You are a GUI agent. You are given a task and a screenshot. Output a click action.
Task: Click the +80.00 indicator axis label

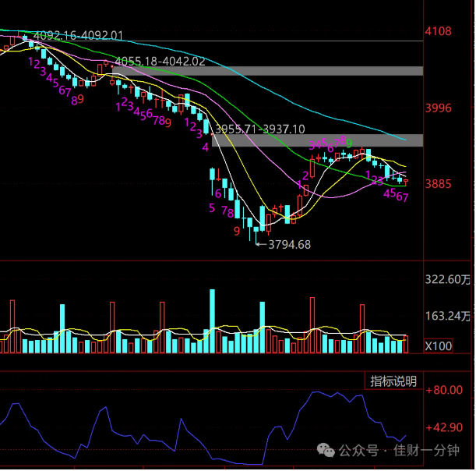point(444,390)
